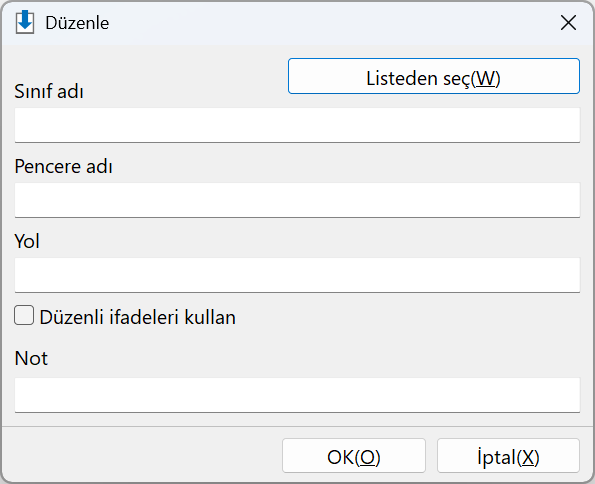
Task: Click the Düzenle title text
Action: [x=77, y=23]
